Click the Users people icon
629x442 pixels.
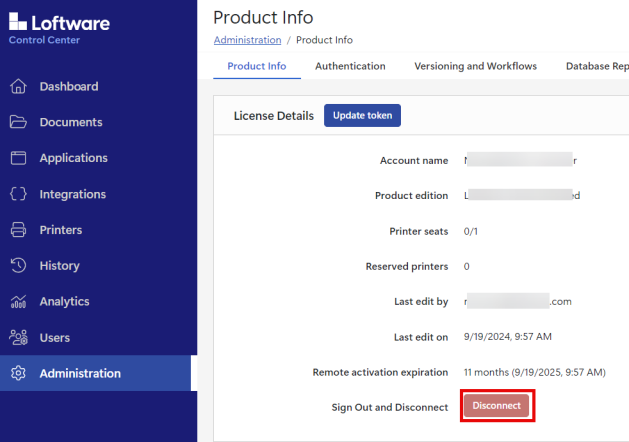click(18, 338)
